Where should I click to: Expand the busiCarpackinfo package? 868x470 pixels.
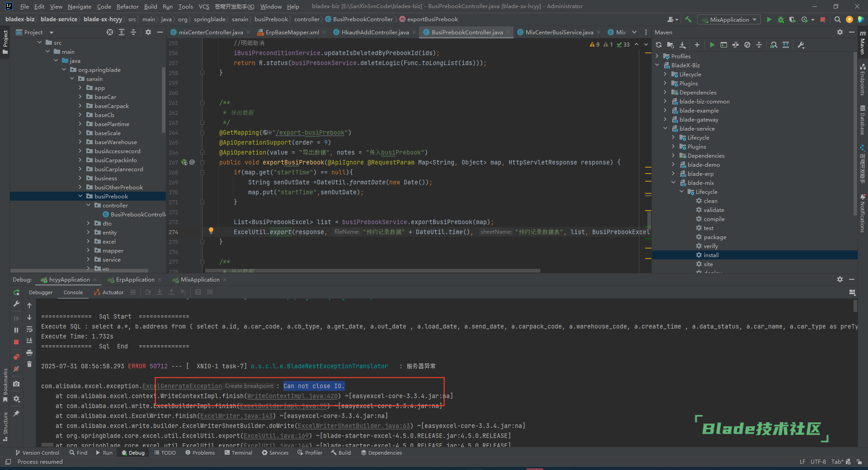(x=80, y=160)
